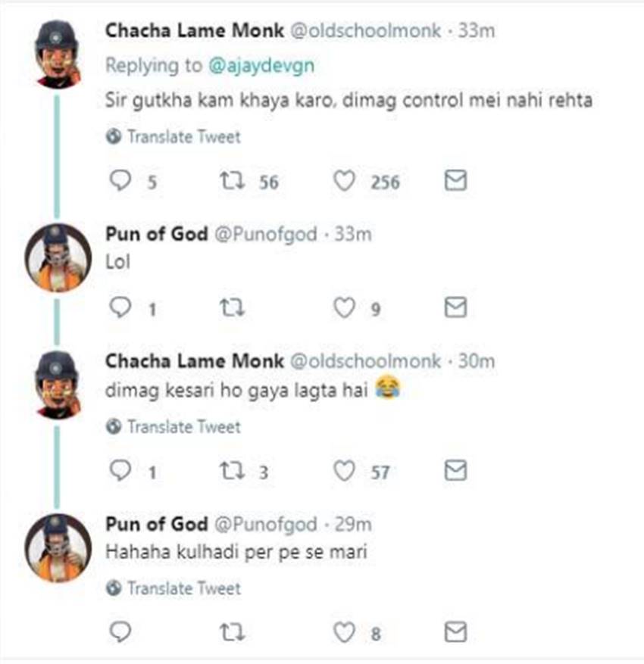Share the 'Lol' tweet via message icon

pos(455,307)
